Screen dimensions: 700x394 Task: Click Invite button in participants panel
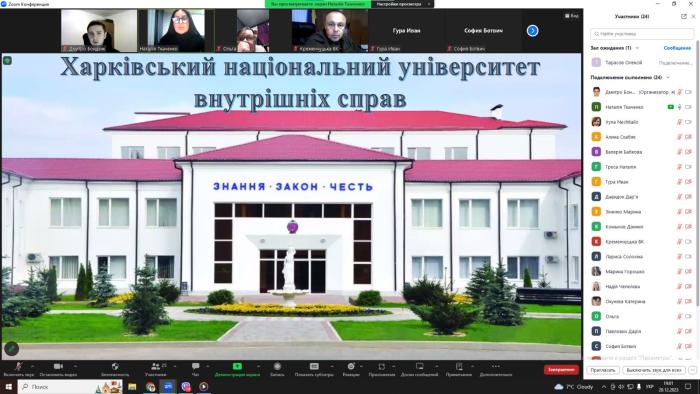[603, 370]
